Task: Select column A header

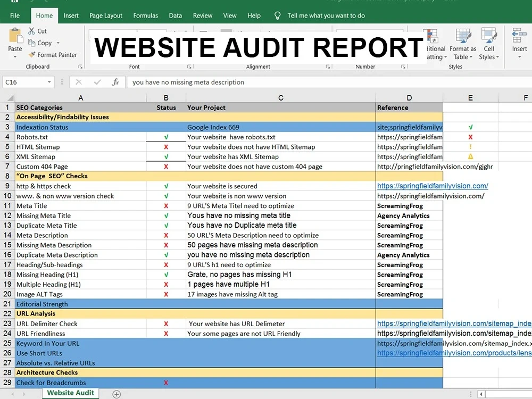Action: click(x=81, y=98)
